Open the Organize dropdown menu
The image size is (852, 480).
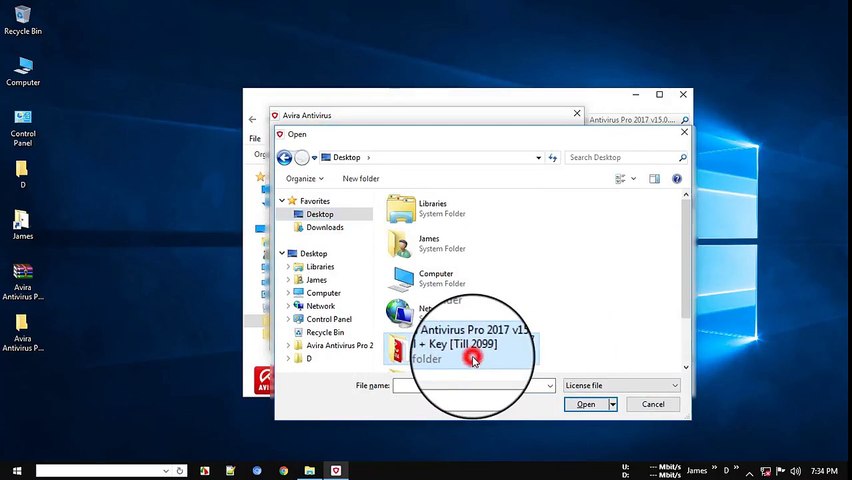point(305,179)
